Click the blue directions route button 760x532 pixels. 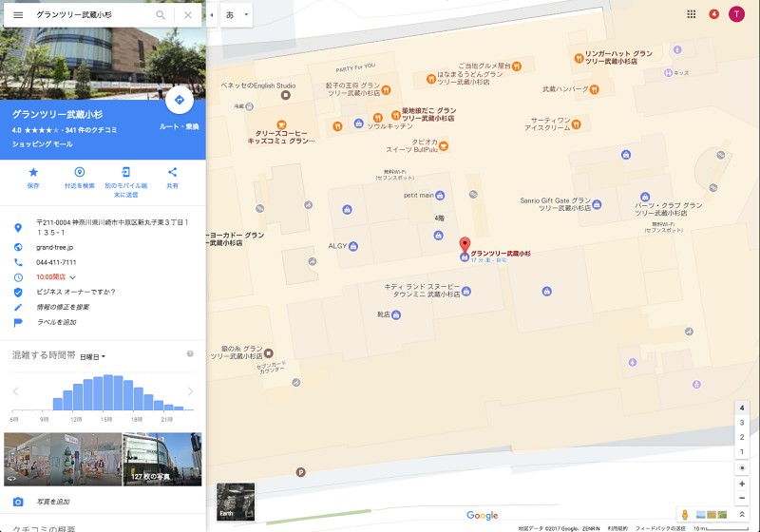click(x=180, y=100)
